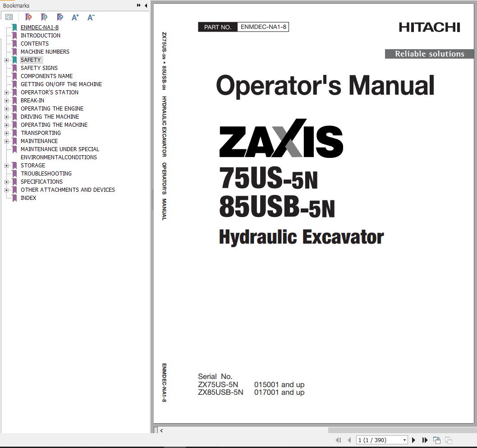The height and width of the screenshot is (448, 477).
Task: Expand the TRANSPORTING bookmark
Action: [6, 133]
